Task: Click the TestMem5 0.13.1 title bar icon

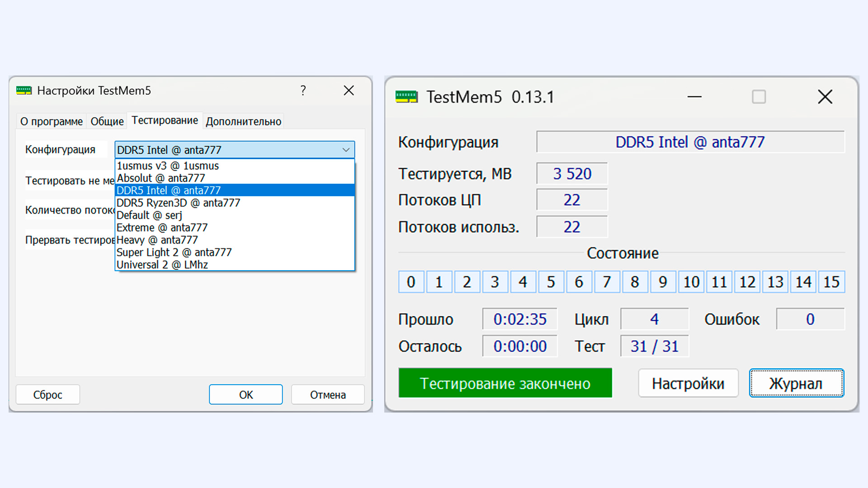Action: [406, 97]
